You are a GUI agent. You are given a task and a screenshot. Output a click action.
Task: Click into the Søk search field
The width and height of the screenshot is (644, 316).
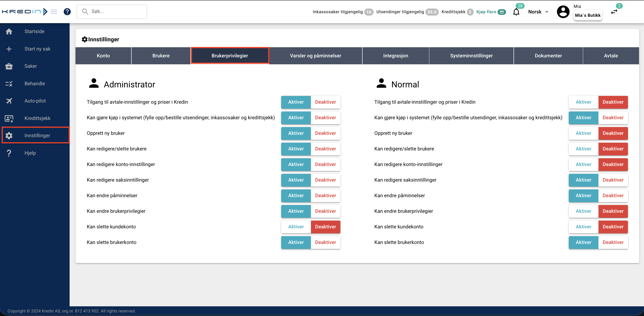(x=115, y=12)
